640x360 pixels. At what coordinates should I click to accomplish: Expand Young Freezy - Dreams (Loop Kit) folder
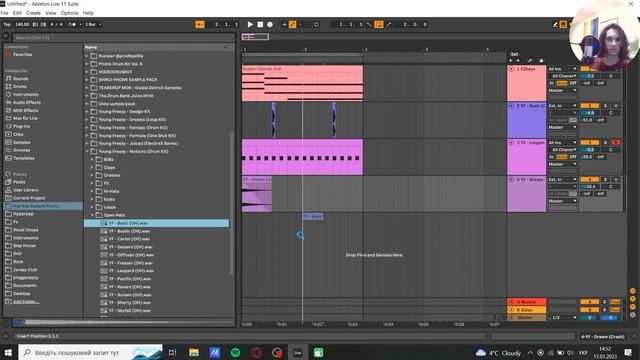87,120
